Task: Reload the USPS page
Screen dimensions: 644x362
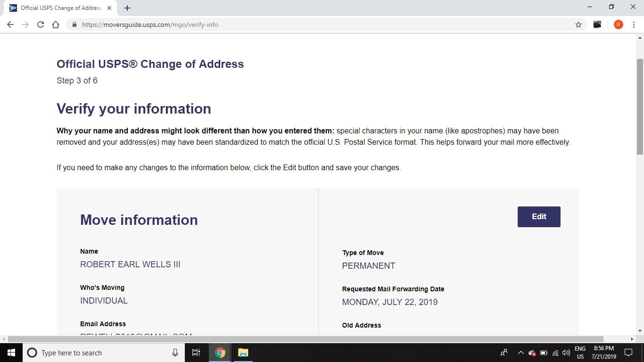Action: pos(41,25)
